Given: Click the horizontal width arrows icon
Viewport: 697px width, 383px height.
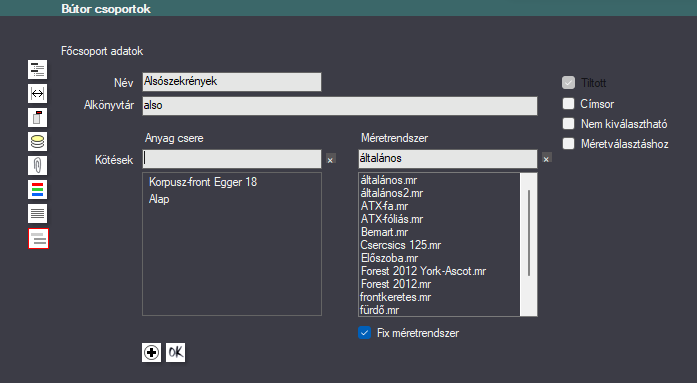Looking at the screenshot, I should (37, 94).
